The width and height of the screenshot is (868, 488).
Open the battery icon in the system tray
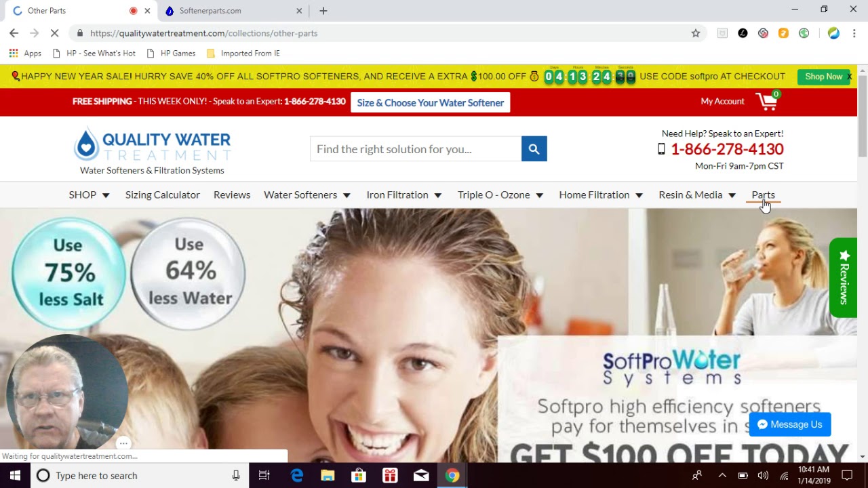click(743, 475)
